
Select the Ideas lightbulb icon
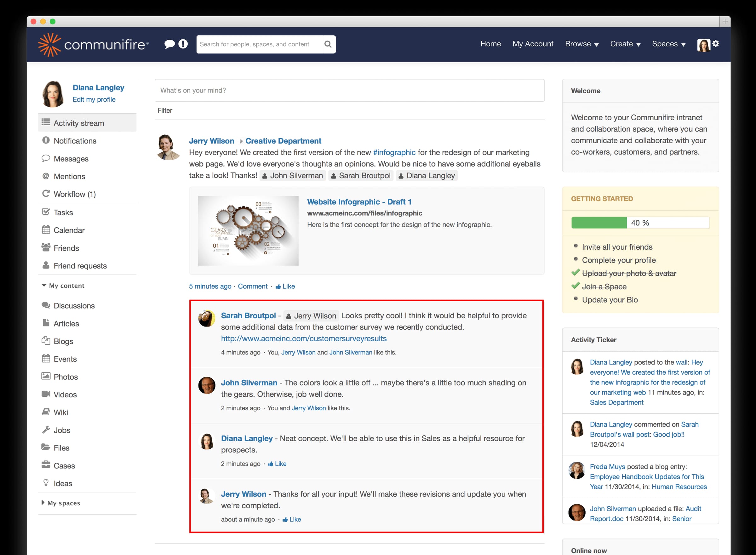(46, 483)
